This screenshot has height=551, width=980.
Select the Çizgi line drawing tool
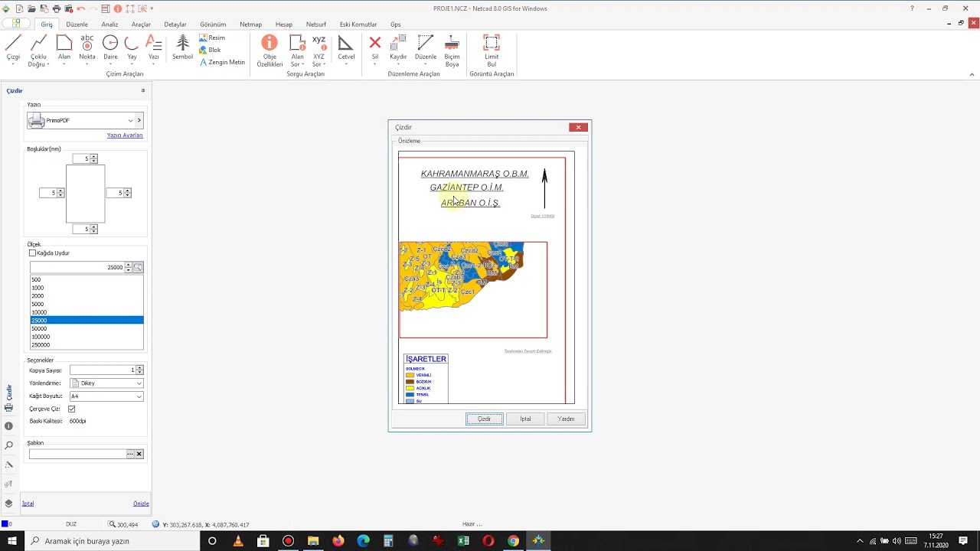(13, 48)
